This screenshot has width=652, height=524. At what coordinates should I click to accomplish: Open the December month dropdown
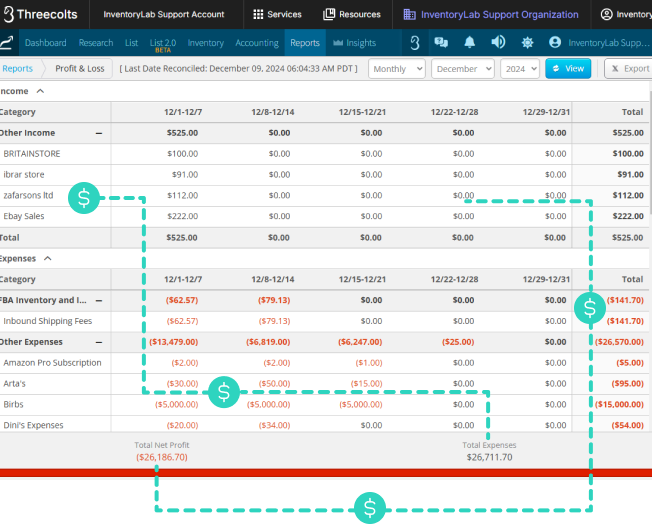coord(463,69)
